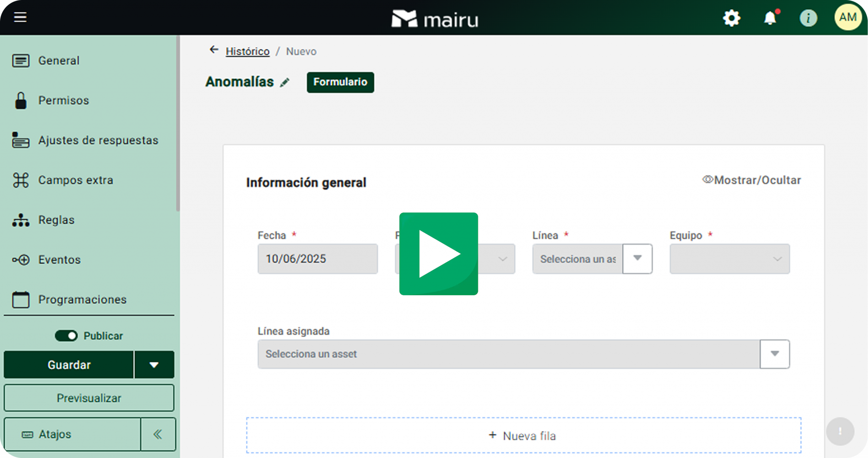
Task: Click the Anomalías title text
Action: (x=239, y=82)
